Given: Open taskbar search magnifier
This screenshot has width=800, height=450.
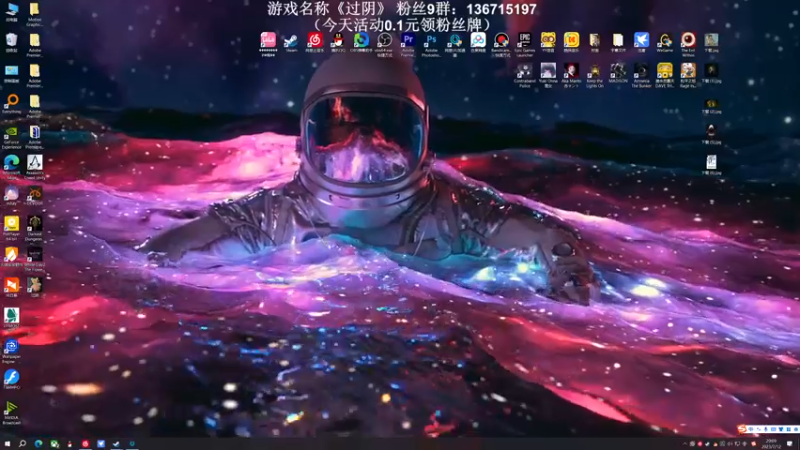Looking at the screenshot, I should (22, 444).
